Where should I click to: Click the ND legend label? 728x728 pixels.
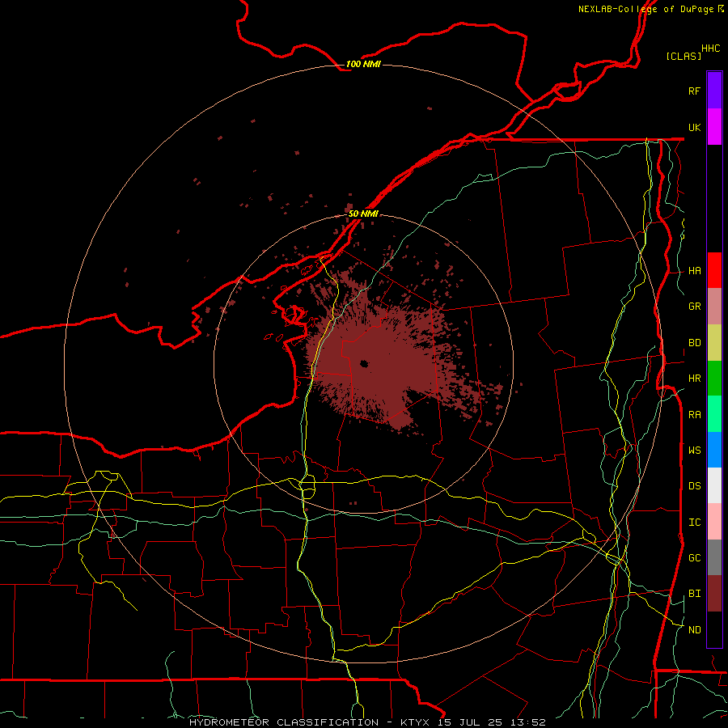pyautogui.click(x=694, y=630)
